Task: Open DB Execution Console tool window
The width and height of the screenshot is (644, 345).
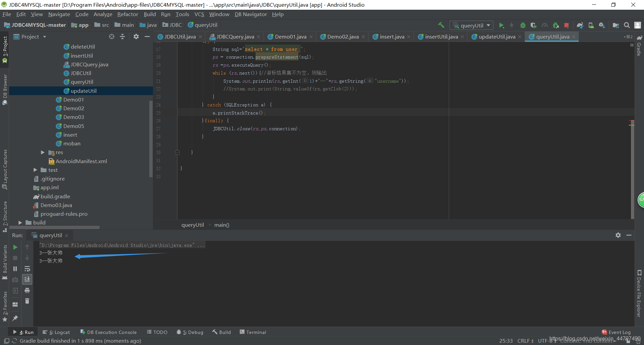Action: [x=108, y=332]
